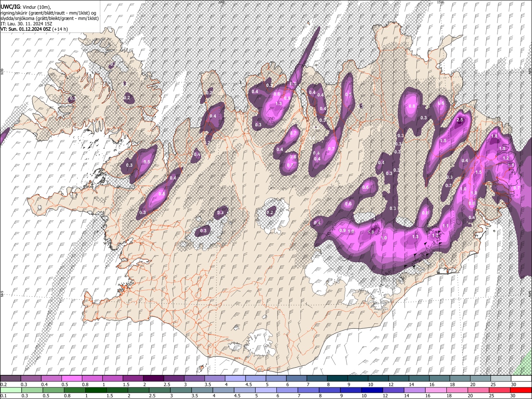Image resolution: width=532 pixels, height=399 pixels.
Task: Click the '2.5' snowfall value on the map
Action: pyautogui.click(x=460, y=120)
